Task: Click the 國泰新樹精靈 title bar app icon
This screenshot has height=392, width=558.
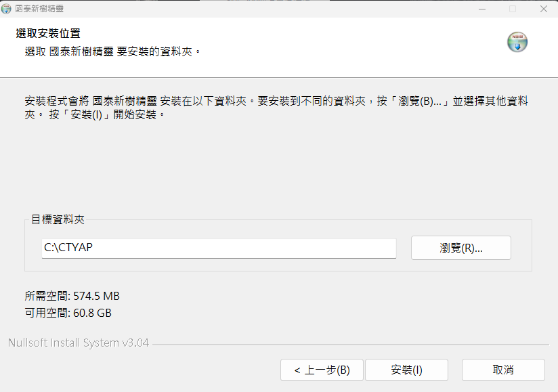Action: (x=6, y=9)
